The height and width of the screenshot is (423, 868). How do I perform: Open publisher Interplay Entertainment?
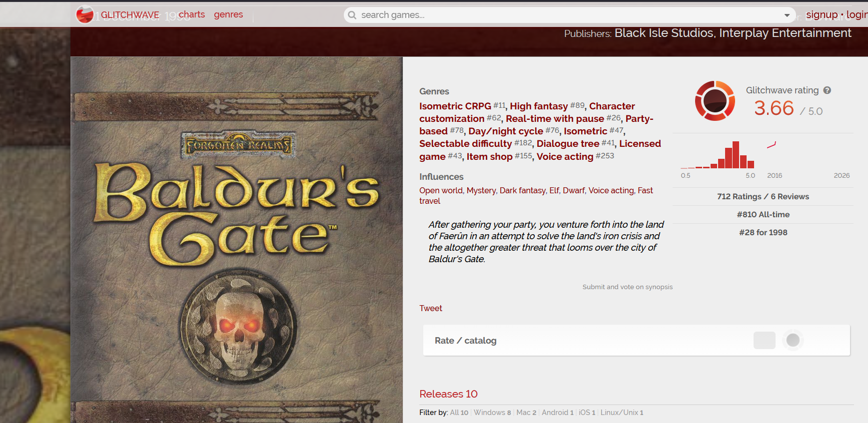[x=785, y=33]
